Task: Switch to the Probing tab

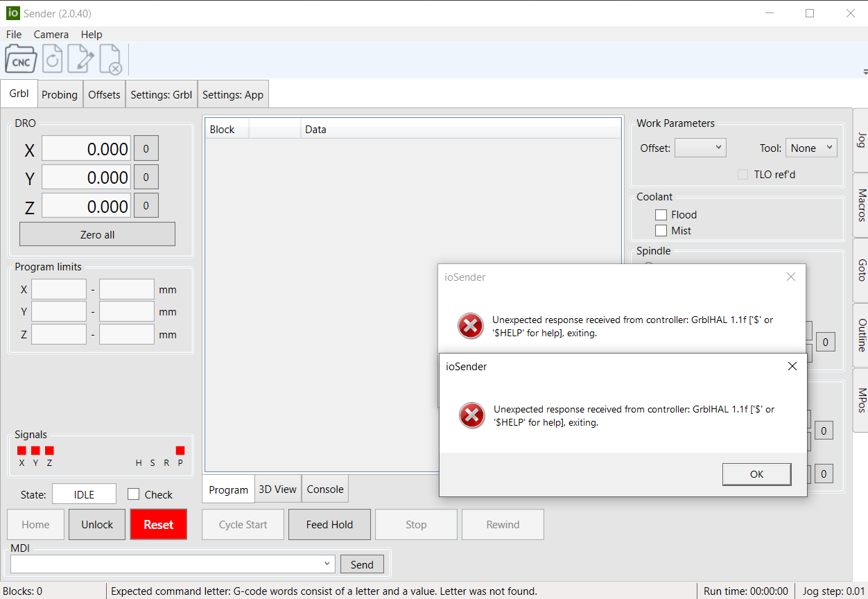Action: click(x=60, y=94)
